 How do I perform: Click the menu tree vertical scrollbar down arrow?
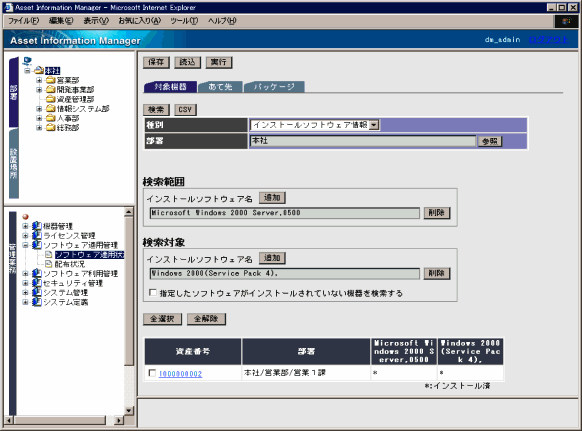[x=129, y=410]
